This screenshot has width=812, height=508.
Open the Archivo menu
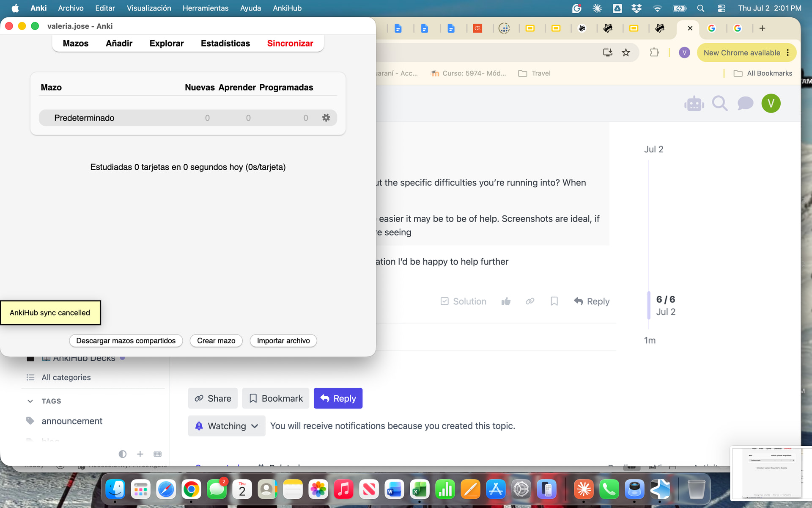tap(71, 8)
